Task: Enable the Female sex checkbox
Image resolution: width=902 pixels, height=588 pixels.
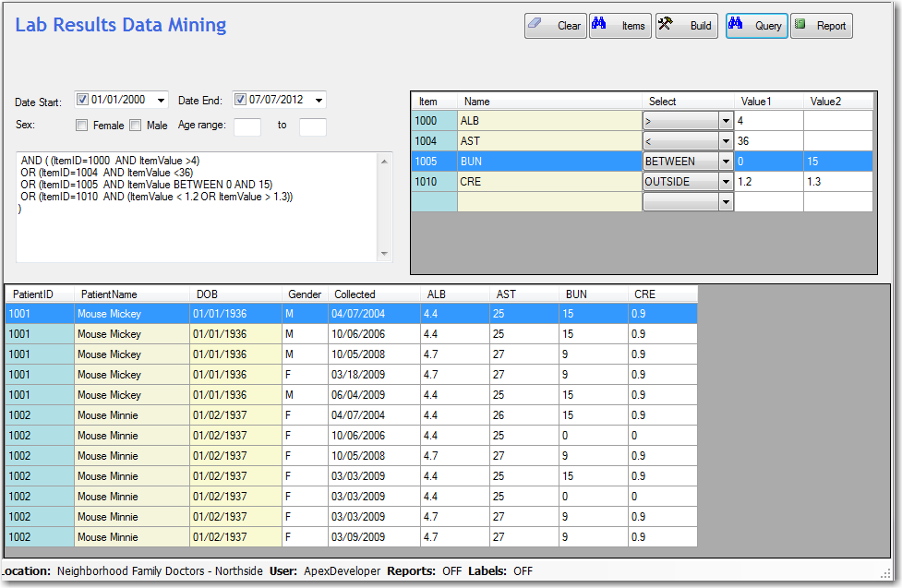Action: pyautogui.click(x=81, y=126)
